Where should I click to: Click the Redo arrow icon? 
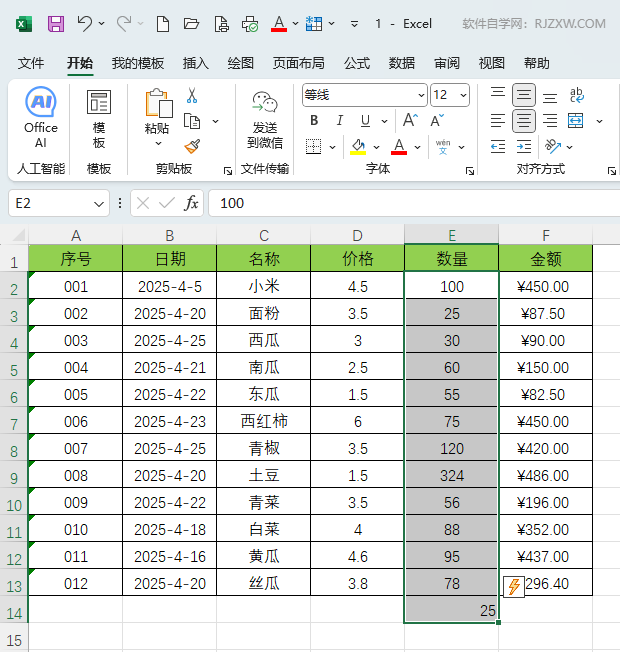tap(124, 24)
